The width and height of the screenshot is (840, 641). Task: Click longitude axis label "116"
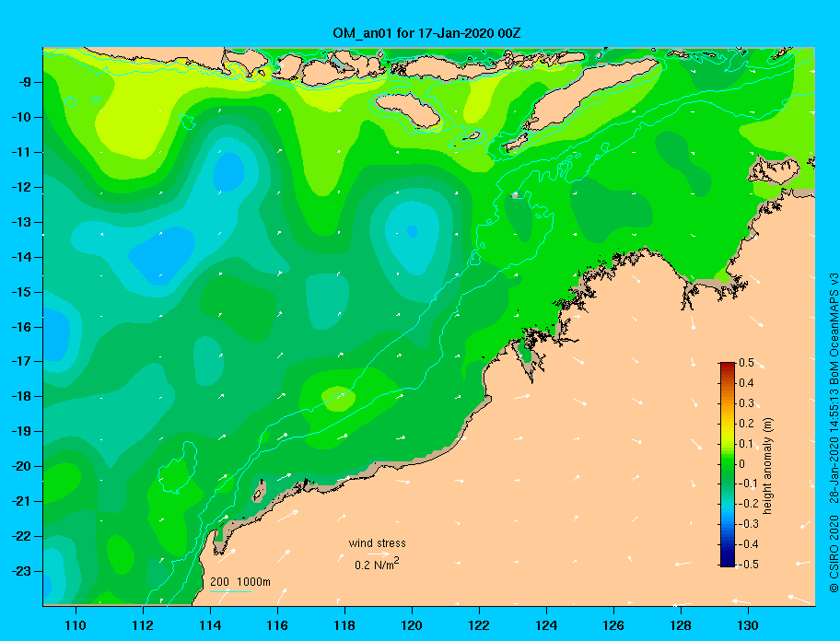[277, 625]
